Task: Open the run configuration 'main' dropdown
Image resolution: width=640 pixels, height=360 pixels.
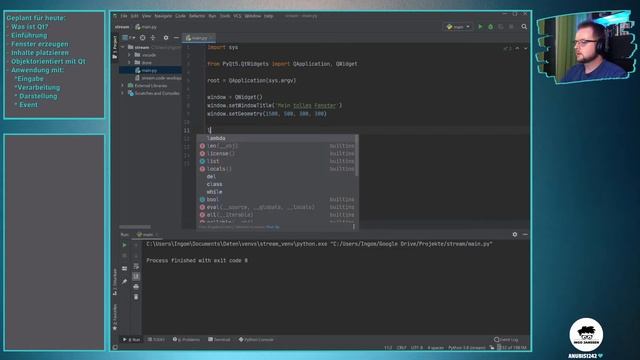Action: (458, 27)
